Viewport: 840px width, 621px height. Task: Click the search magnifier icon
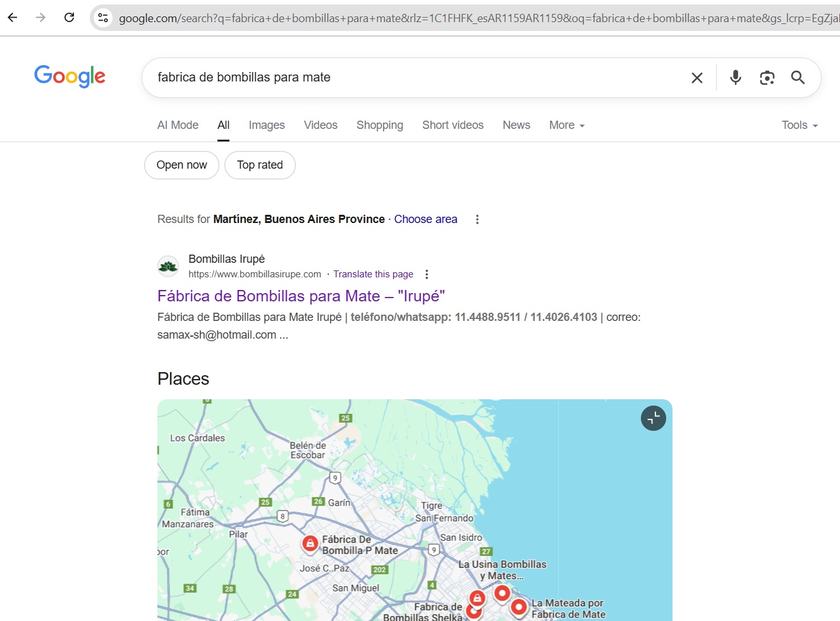[x=797, y=77]
